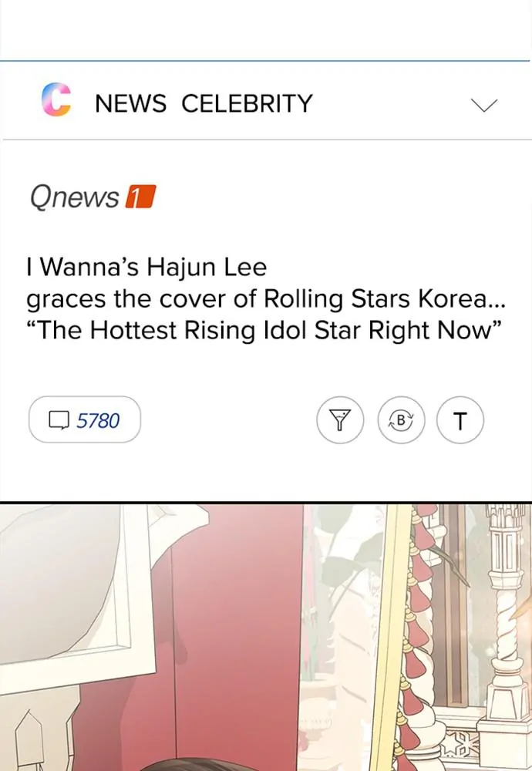Click the 5780 comment count number
The width and height of the screenshot is (532, 771).
(98, 421)
